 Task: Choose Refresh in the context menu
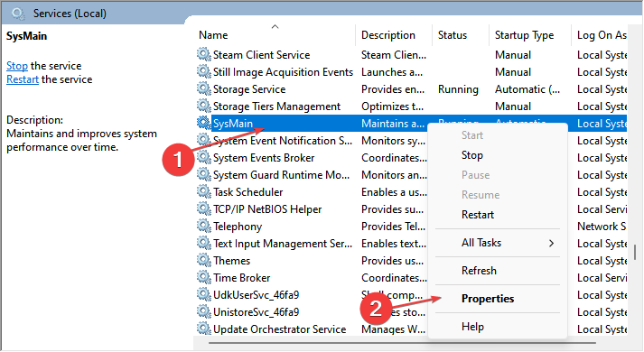479,271
